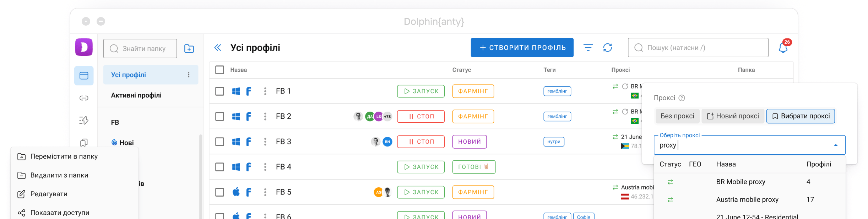The width and height of the screenshot is (868, 219).
Task: Click the +78 users badge on FB 2
Action: [x=387, y=116]
